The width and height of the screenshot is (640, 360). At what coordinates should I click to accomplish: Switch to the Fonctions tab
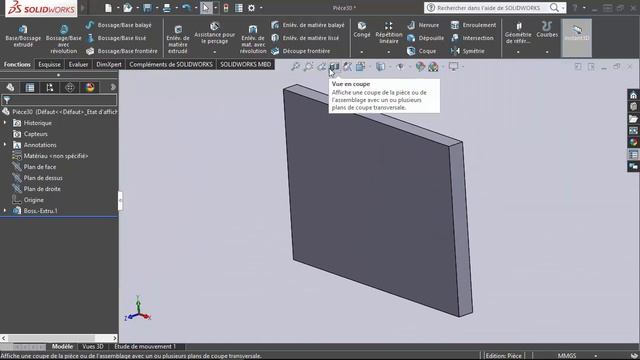[17, 64]
